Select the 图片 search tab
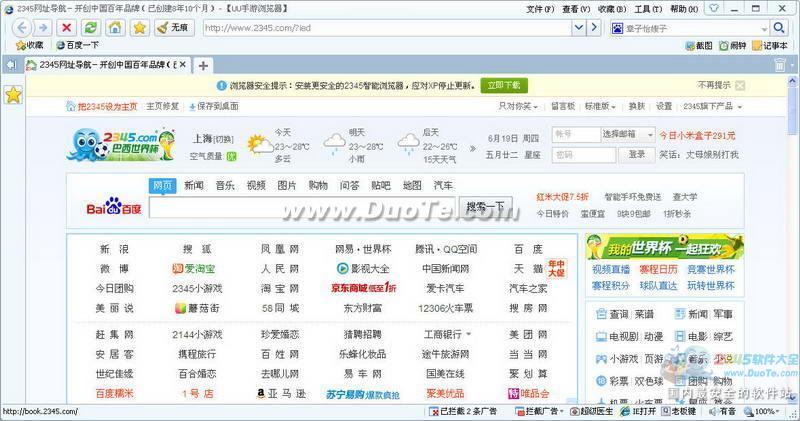Viewport: 800px width, 421px height. (x=287, y=185)
